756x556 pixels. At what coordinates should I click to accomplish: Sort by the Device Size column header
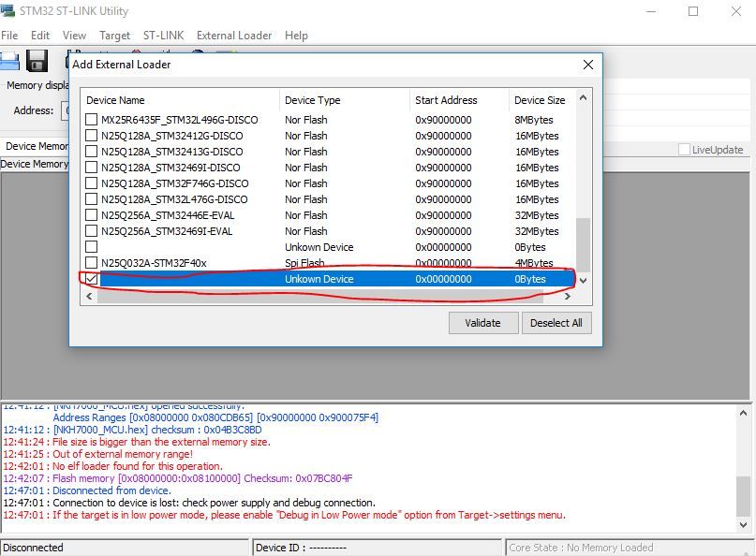pyautogui.click(x=541, y=100)
